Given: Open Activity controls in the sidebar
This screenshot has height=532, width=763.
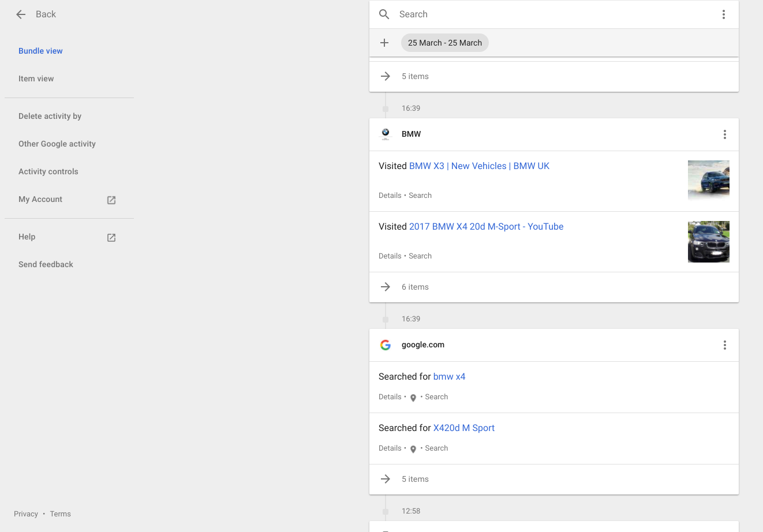Looking at the screenshot, I should click(x=48, y=171).
